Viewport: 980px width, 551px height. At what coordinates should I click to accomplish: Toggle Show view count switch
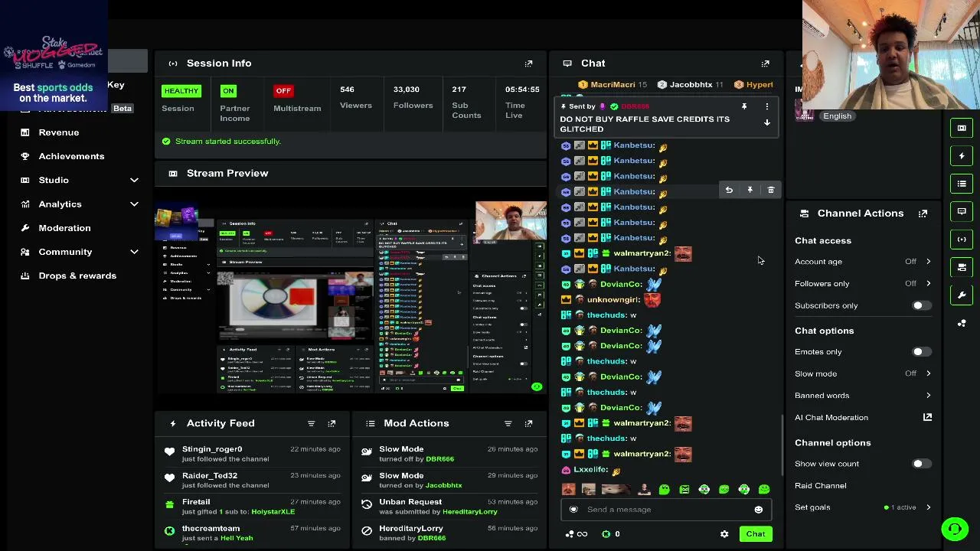point(921,464)
